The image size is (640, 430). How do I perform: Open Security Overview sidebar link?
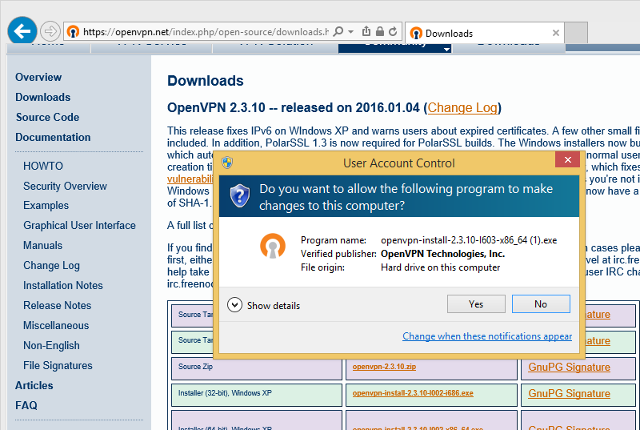click(65, 186)
